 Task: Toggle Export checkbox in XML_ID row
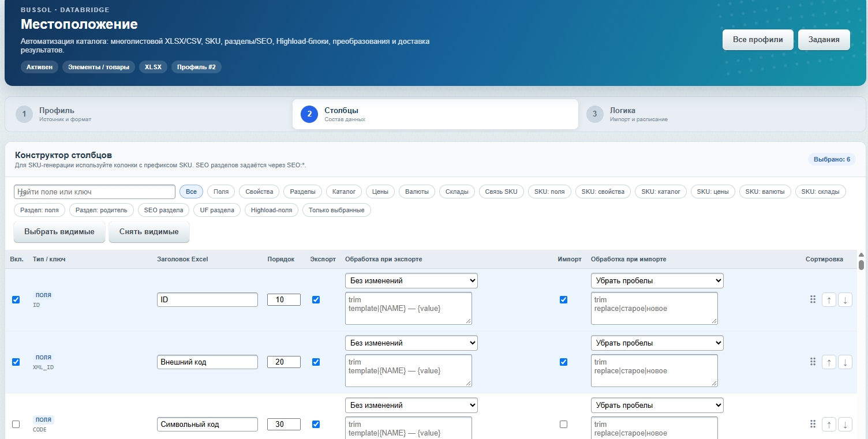[x=316, y=362]
